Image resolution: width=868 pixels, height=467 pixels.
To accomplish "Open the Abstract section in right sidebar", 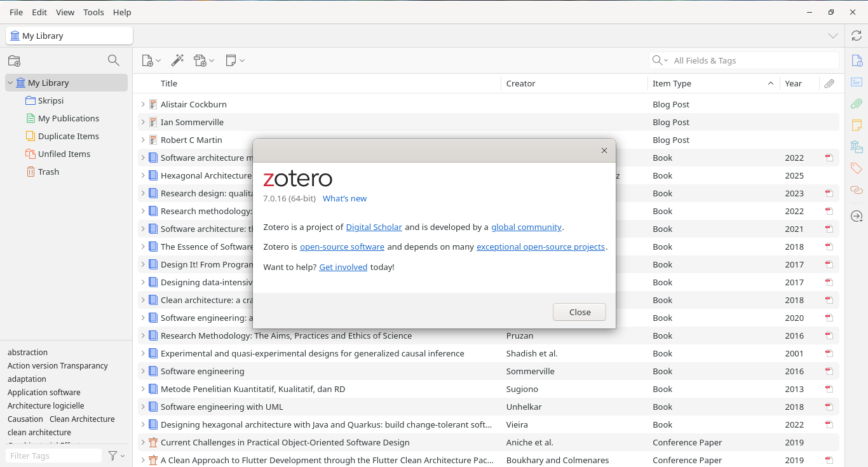I will [857, 82].
